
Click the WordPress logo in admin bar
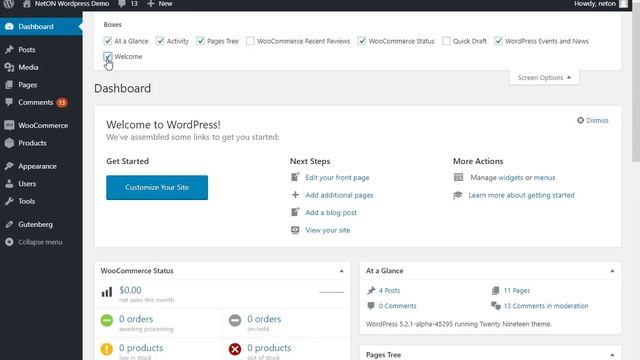[x=9, y=4]
